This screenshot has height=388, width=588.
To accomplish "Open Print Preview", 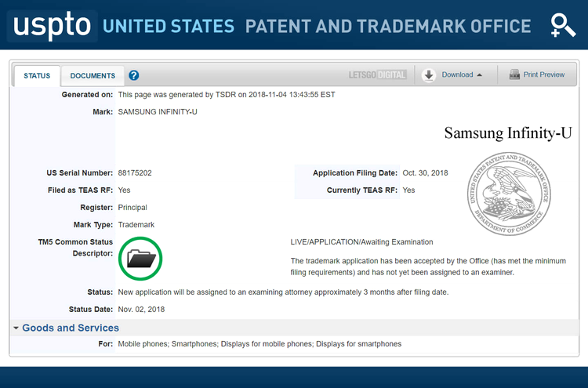I will click(x=537, y=74).
